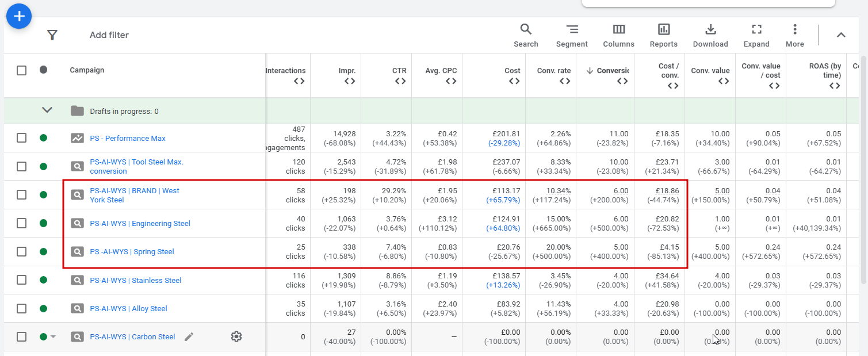
Task: Open BRAND West York Steel campaign
Action: 135,196
